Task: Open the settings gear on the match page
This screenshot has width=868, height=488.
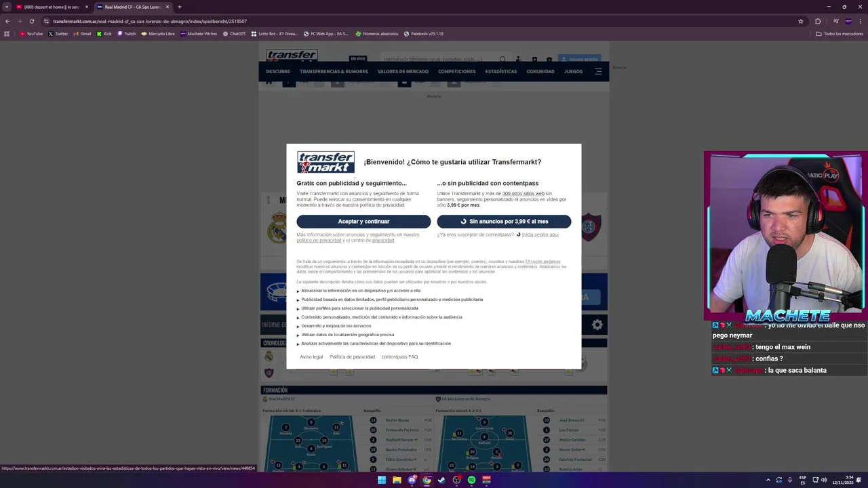Action: (x=597, y=325)
